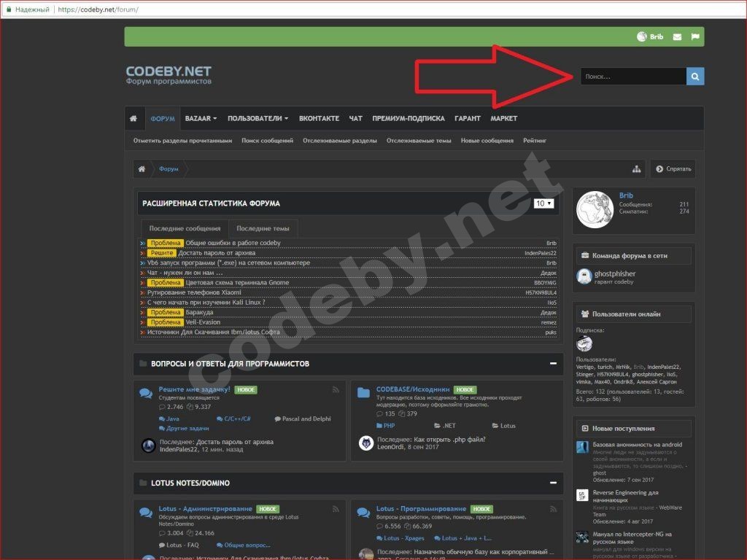The width and height of the screenshot is (747, 560).
Task: Click Отслеживаемые разделы link
Action: (x=340, y=141)
